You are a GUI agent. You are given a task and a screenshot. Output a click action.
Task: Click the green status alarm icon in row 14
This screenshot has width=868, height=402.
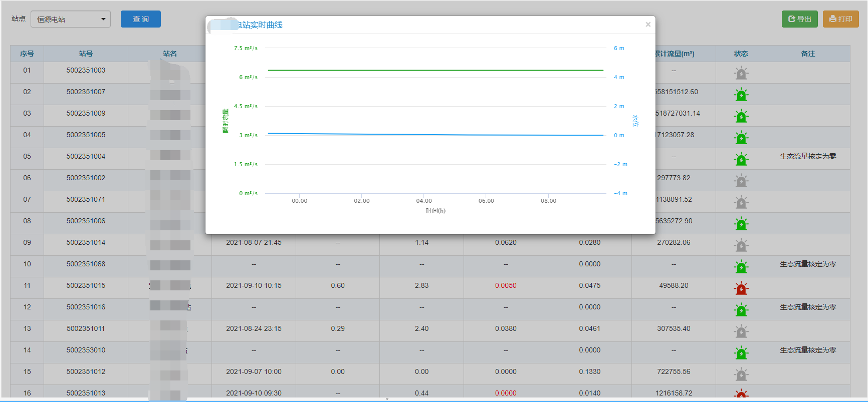pyautogui.click(x=741, y=353)
